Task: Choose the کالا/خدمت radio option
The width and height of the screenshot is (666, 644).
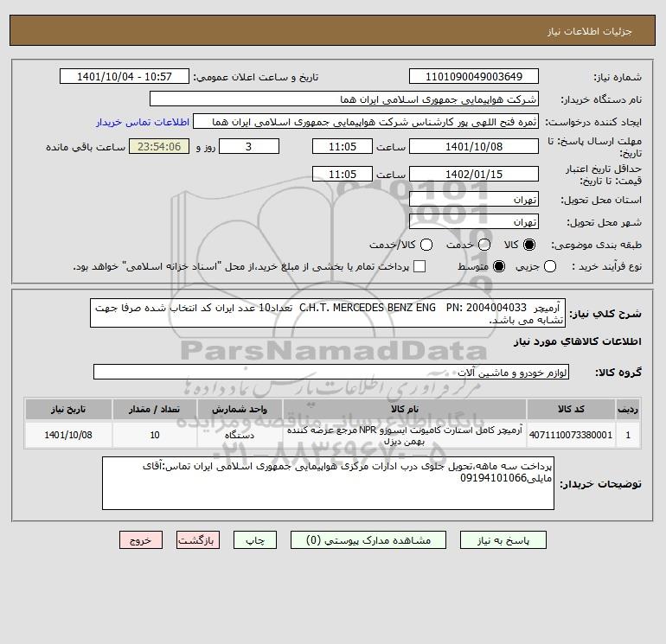Action: 426,245
